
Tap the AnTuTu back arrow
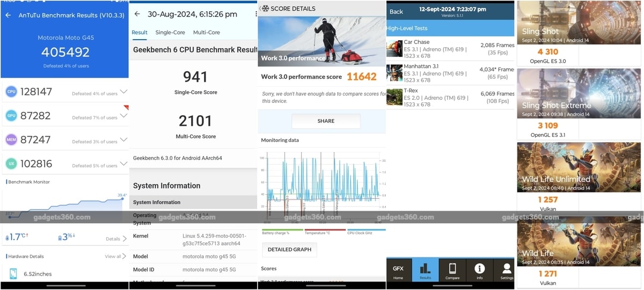(x=8, y=15)
